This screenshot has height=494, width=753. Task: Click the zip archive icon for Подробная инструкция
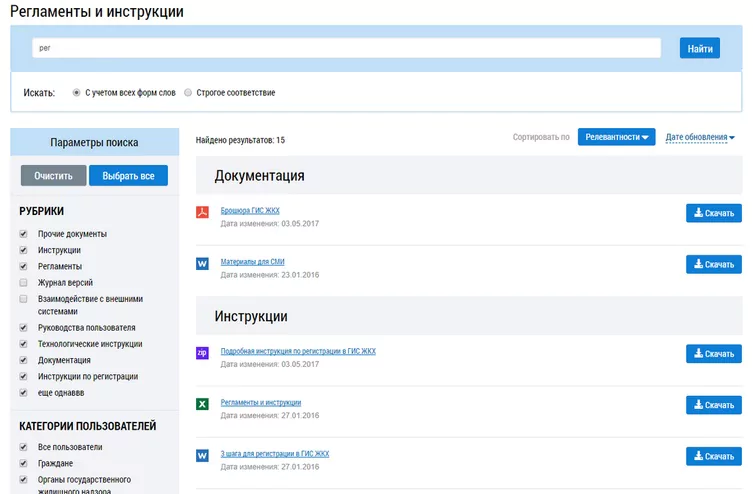point(202,353)
